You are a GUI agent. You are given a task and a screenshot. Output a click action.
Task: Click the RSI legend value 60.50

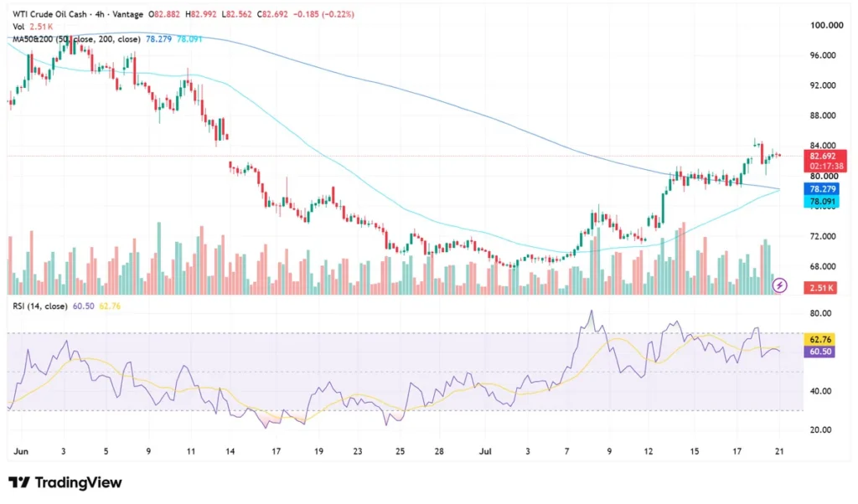click(x=83, y=306)
